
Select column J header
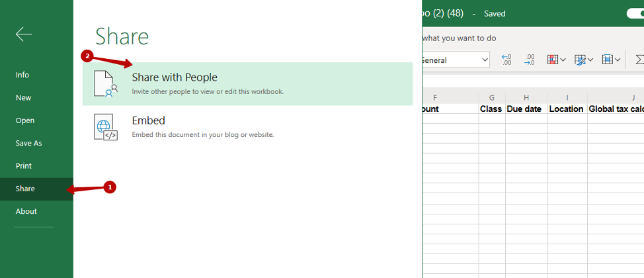[x=616, y=98]
